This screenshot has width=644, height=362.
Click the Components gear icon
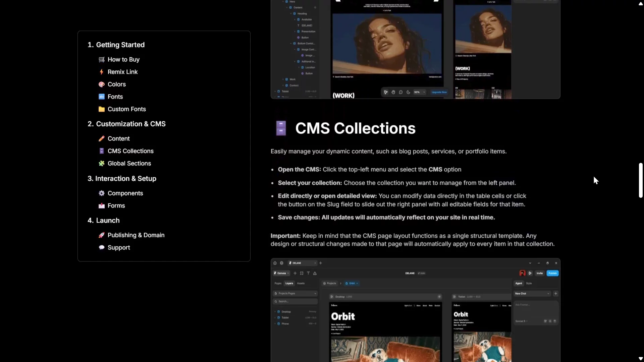pos(102,193)
